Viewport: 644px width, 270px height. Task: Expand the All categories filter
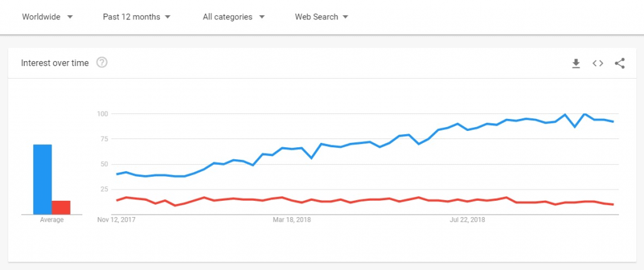234,17
